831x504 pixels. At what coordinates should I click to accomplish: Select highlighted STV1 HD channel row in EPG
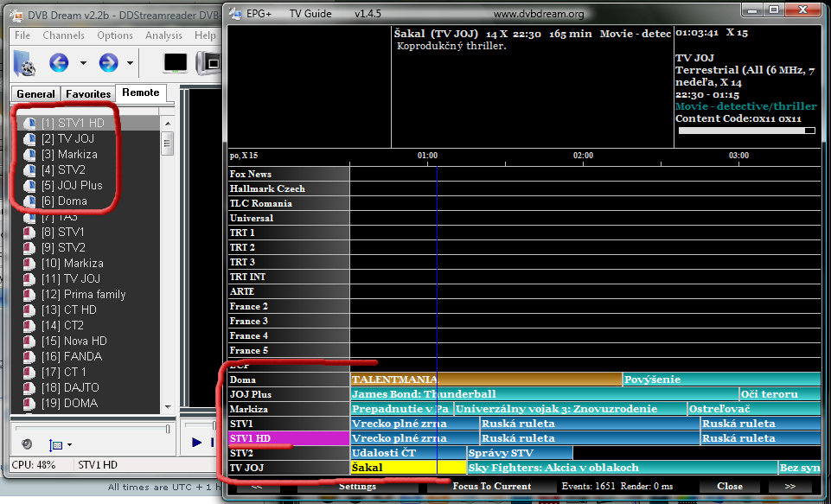(288, 438)
